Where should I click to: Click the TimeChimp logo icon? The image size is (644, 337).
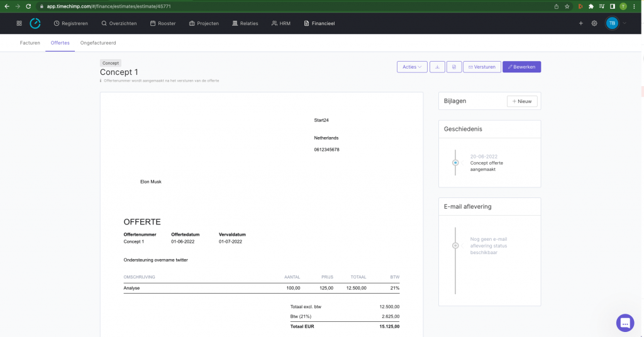click(x=35, y=23)
